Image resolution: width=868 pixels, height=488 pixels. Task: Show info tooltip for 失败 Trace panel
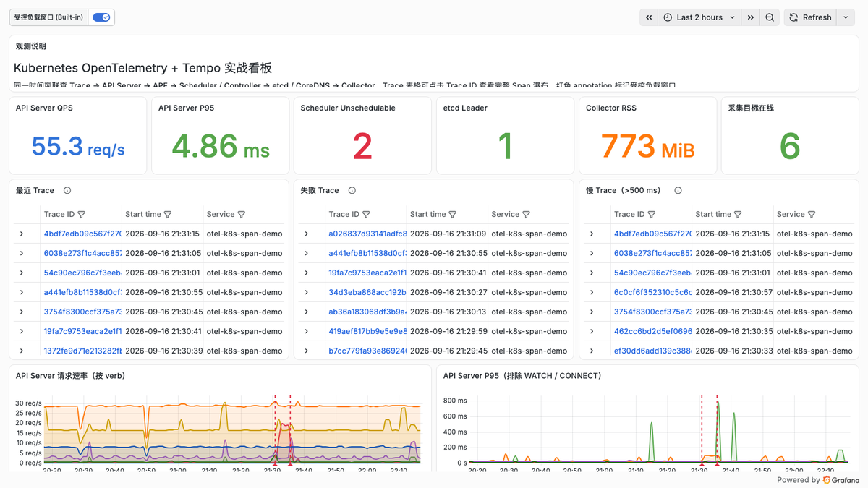352,191
